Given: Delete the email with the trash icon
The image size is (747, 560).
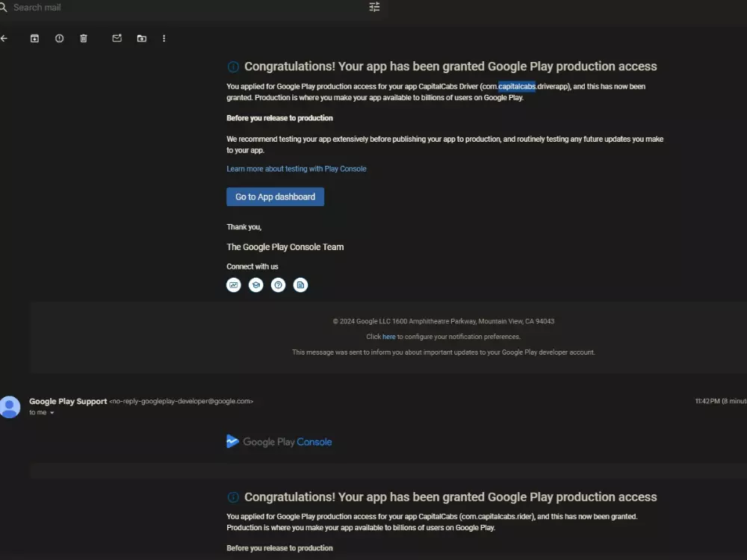Looking at the screenshot, I should [x=84, y=38].
